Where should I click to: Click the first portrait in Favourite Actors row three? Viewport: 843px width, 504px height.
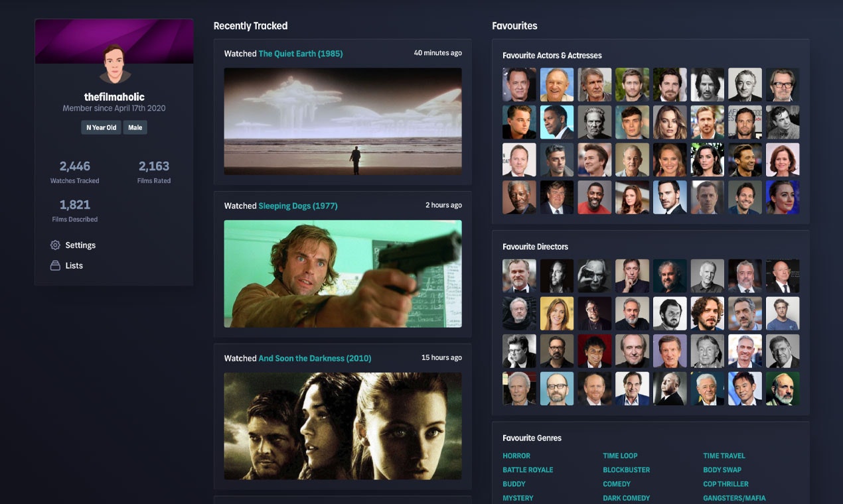coord(519,160)
